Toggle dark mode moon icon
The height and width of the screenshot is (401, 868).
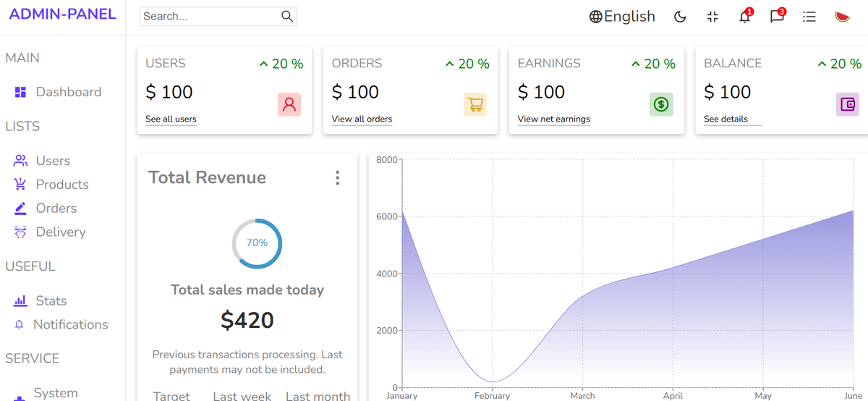click(x=680, y=17)
